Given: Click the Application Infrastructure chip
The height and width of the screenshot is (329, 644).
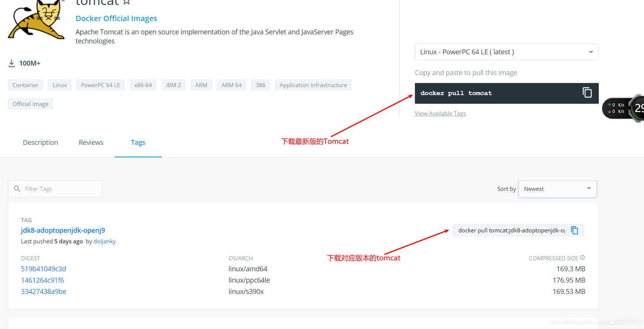Looking at the screenshot, I should click(x=313, y=85).
